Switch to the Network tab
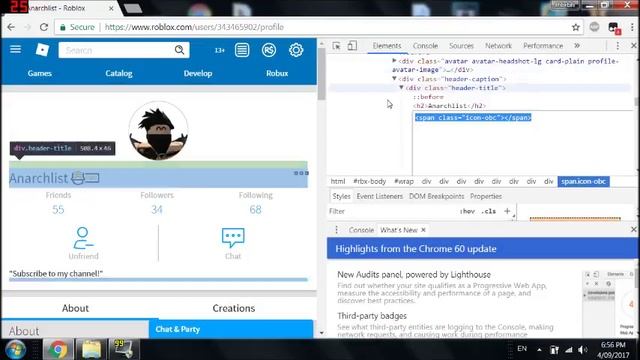This screenshot has width=640, height=360. click(x=498, y=46)
